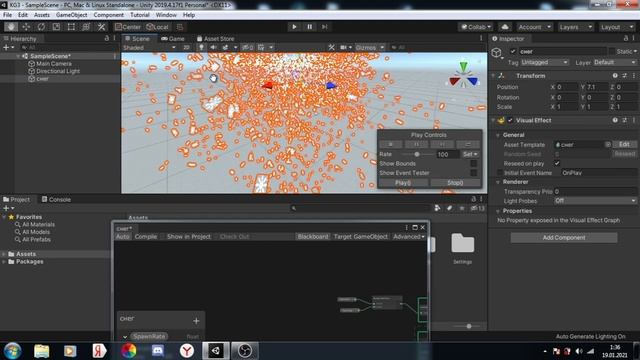Click the Pause button
The height and width of the screenshot is (360, 640).
(x=309, y=27)
